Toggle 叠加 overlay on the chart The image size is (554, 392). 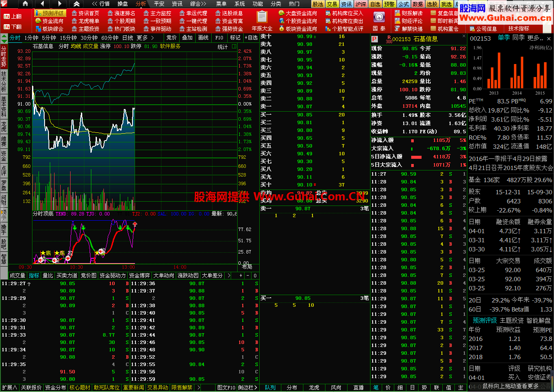(x=187, y=38)
